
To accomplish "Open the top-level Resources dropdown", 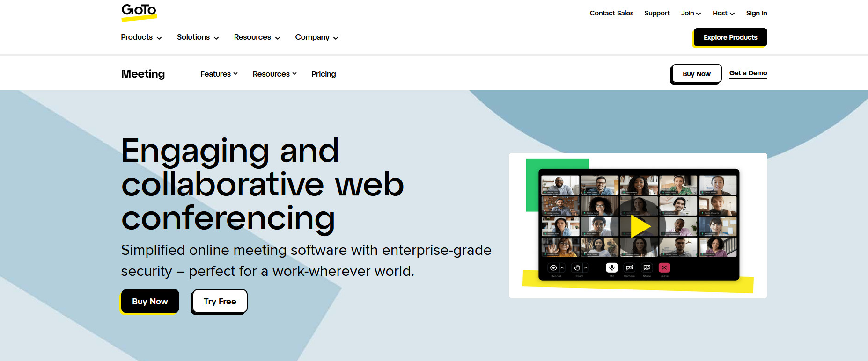I will pos(257,37).
